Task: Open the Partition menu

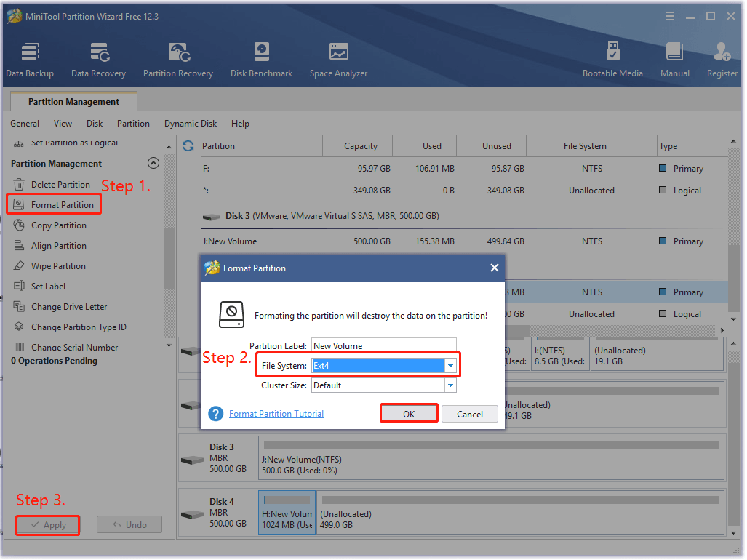Action: click(x=133, y=124)
